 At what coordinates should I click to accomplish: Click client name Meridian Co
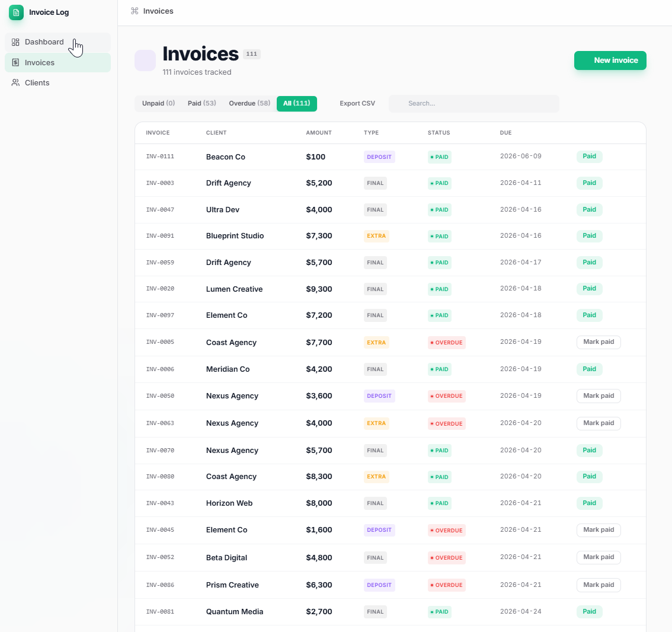(x=228, y=369)
